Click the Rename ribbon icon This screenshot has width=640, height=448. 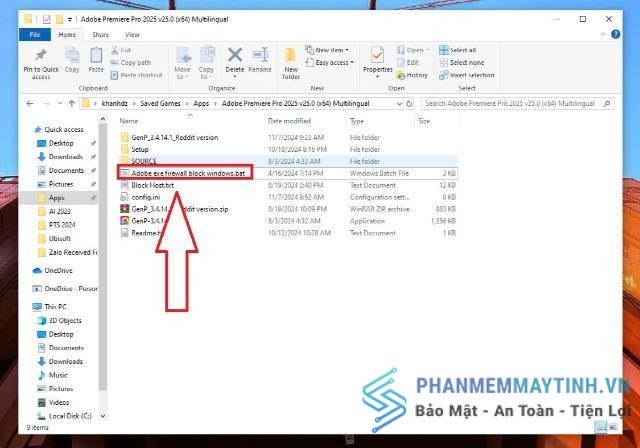260,55
